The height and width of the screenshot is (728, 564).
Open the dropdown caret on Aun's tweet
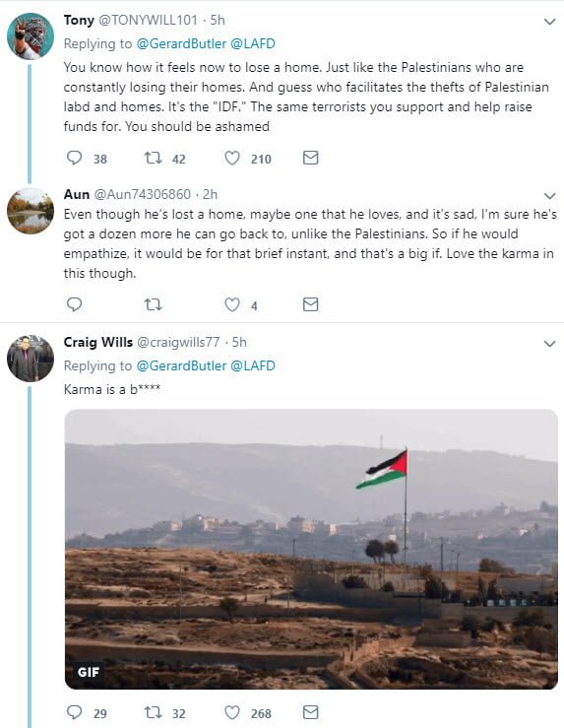point(549,195)
